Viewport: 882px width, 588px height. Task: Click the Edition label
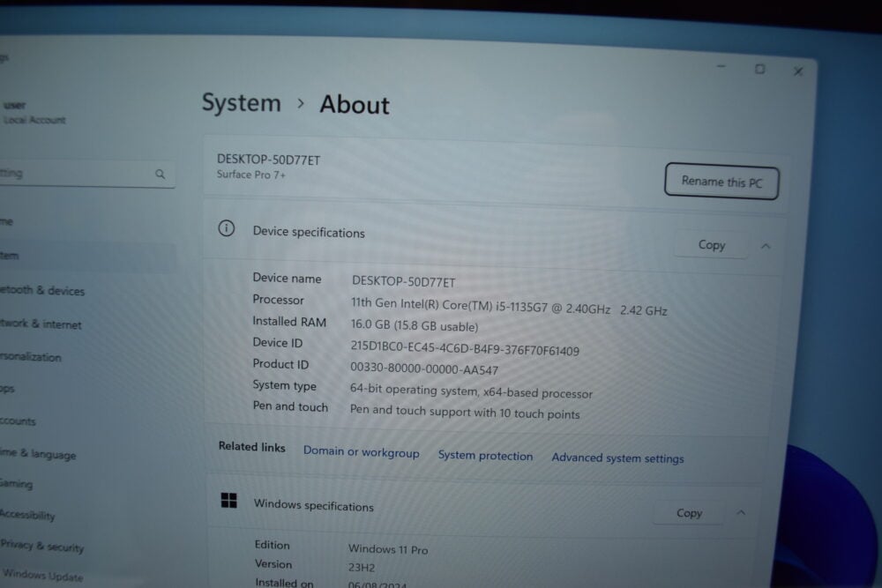click(272, 545)
